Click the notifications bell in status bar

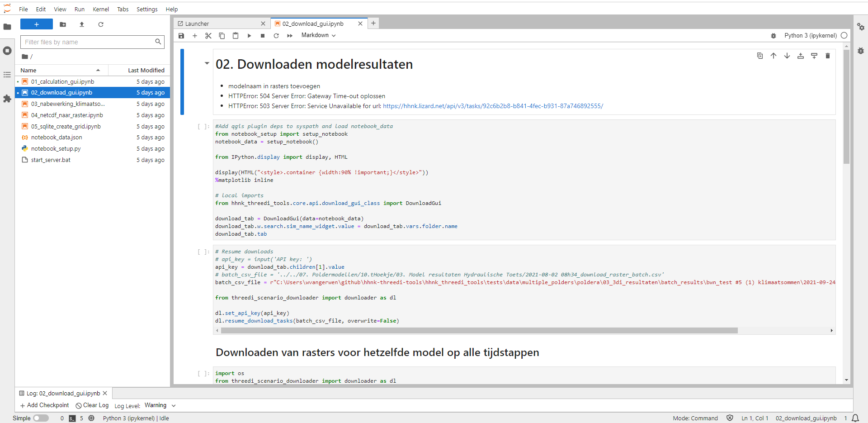click(855, 418)
